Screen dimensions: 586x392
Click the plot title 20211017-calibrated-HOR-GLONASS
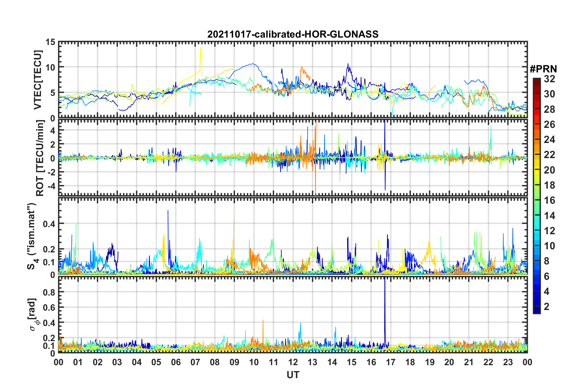tap(293, 34)
